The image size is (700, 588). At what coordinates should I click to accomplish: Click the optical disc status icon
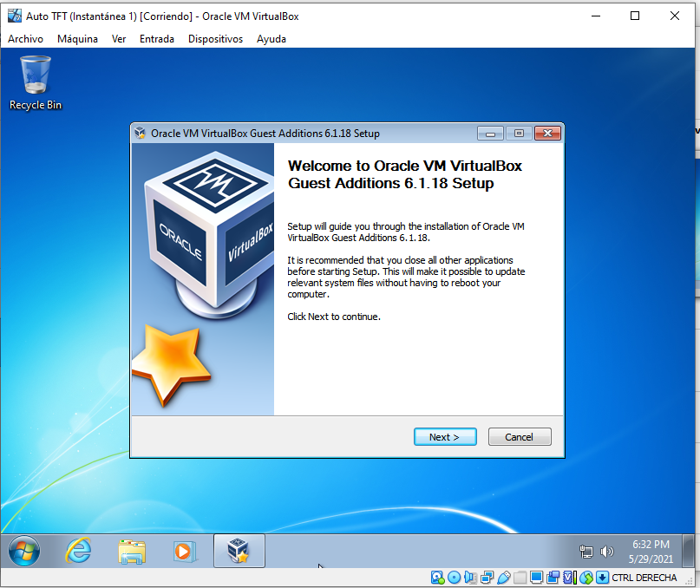(454, 578)
